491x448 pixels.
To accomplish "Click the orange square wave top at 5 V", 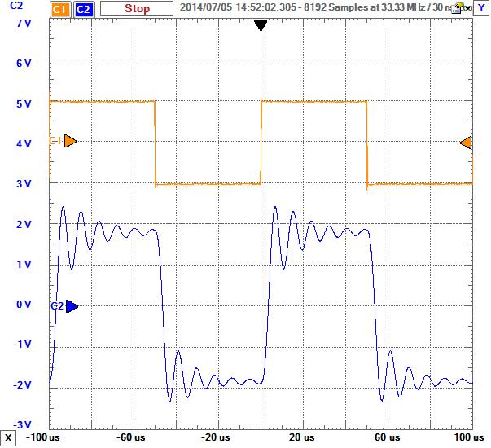I will pyautogui.click(x=102, y=102).
